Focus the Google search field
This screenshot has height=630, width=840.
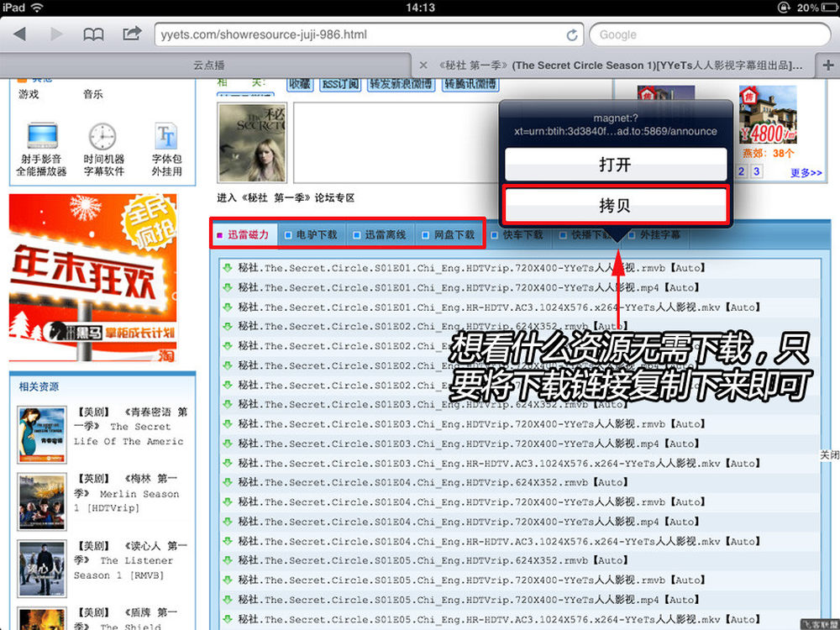(710, 34)
